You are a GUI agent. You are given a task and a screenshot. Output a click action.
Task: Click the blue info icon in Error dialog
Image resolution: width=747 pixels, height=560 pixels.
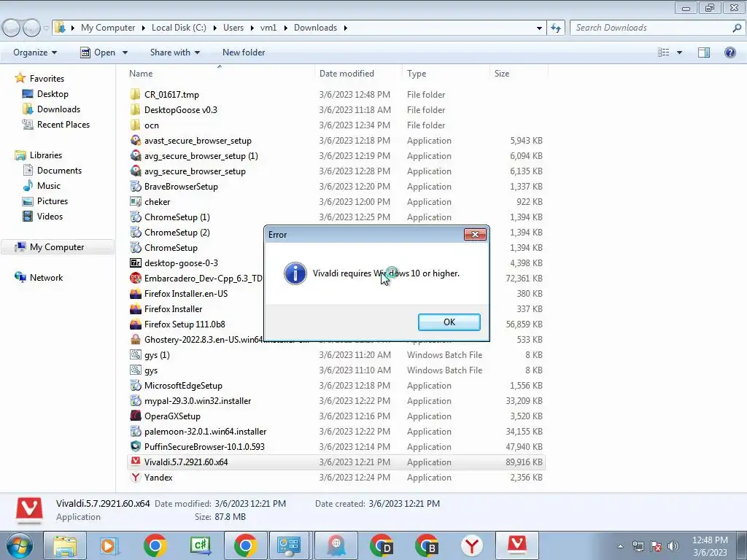(x=295, y=273)
